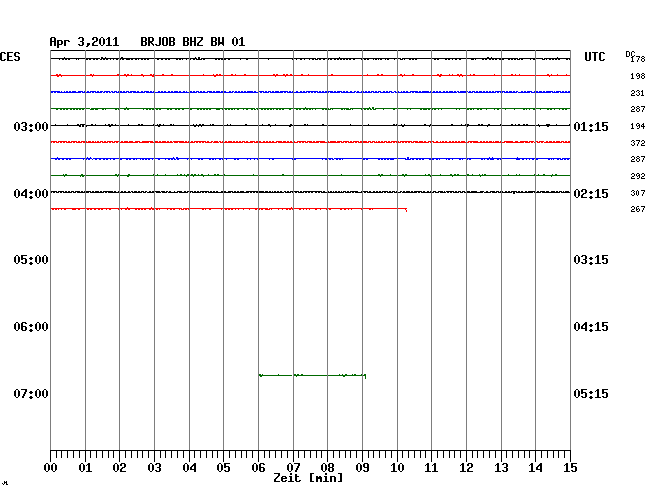This screenshot has height=494, width=650.
Task: Click minute tick label 11
Action: tap(432, 468)
